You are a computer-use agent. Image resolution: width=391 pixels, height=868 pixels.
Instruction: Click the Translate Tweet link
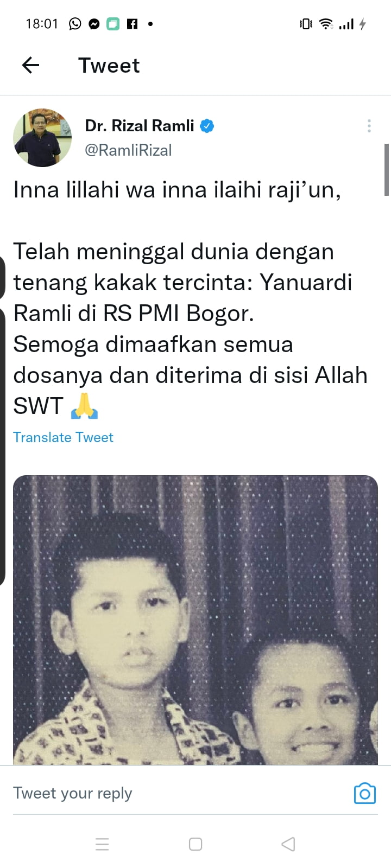[x=63, y=437]
